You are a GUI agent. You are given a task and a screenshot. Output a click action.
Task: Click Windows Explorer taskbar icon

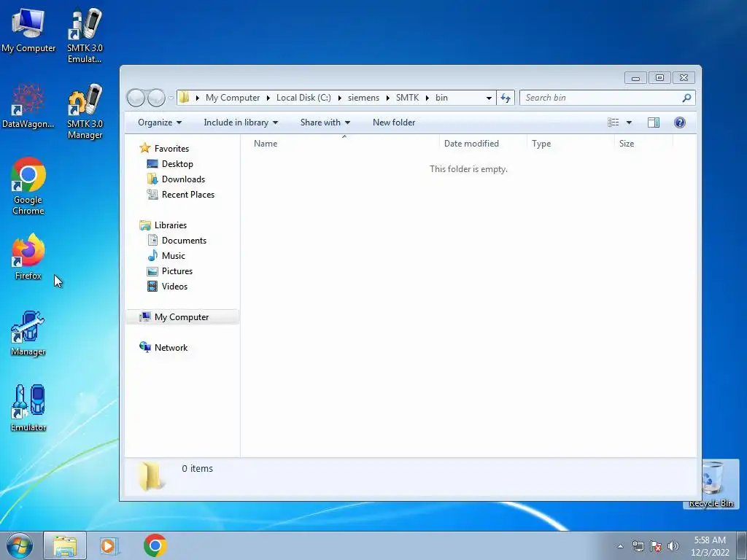(65, 545)
